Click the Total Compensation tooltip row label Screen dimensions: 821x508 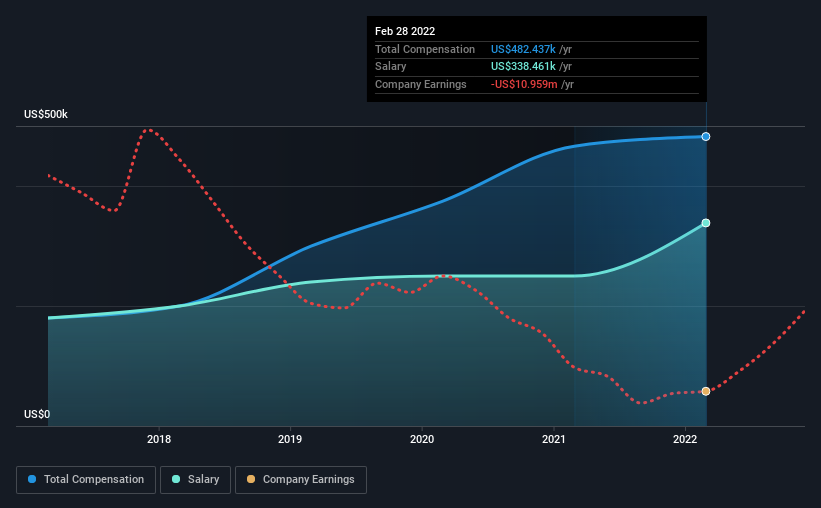pos(425,49)
